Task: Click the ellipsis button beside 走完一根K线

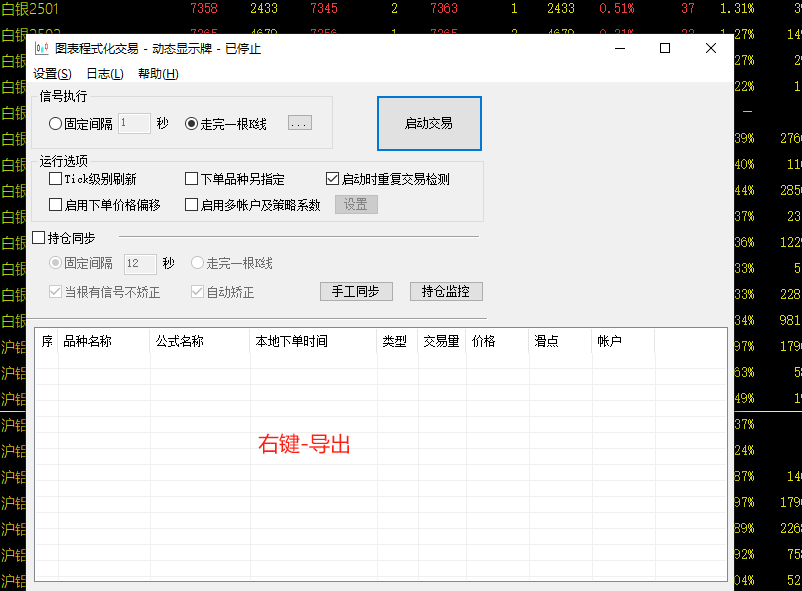Action: pos(300,123)
